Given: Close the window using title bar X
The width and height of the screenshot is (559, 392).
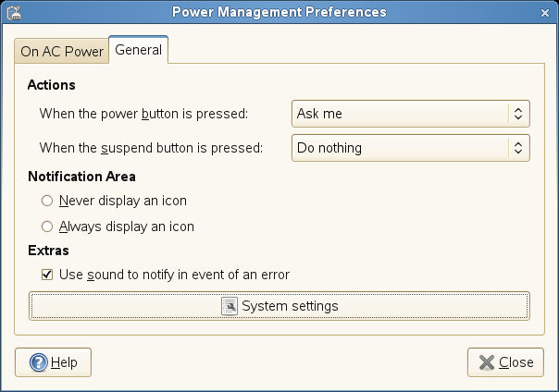Looking at the screenshot, I should [x=546, y=12].
